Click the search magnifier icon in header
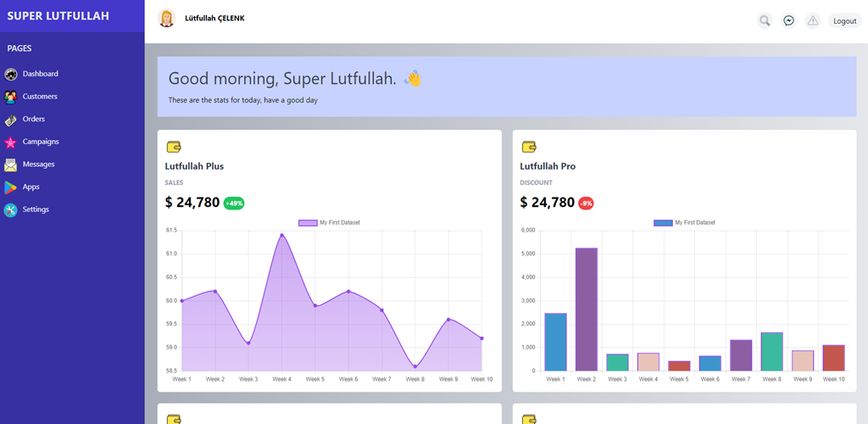This screenshot has height=424, width=868. pyautogui.click(x=765, y=21)
